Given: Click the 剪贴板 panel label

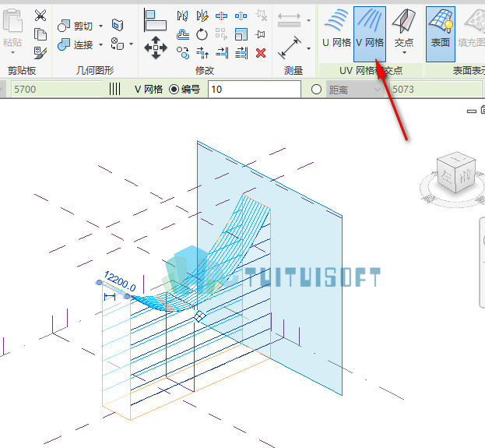Looking at the screenshot, I should click(x=22, y=71).
